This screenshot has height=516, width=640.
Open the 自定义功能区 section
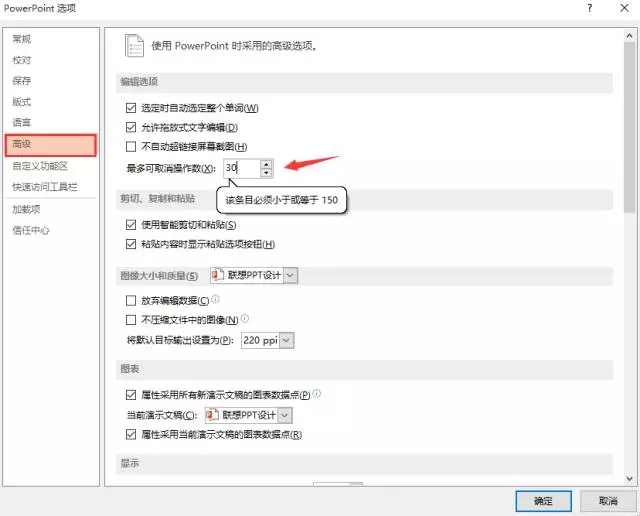[40, 166]
